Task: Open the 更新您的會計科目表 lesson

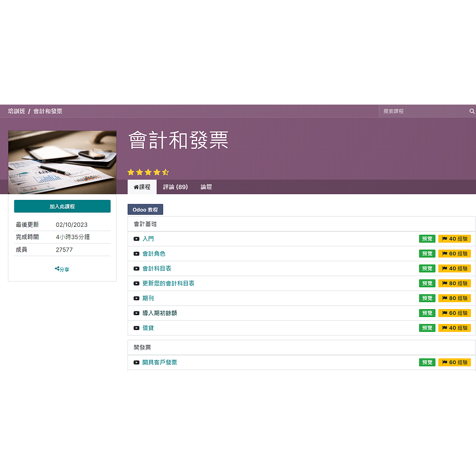Action: (x=168, y=284)
